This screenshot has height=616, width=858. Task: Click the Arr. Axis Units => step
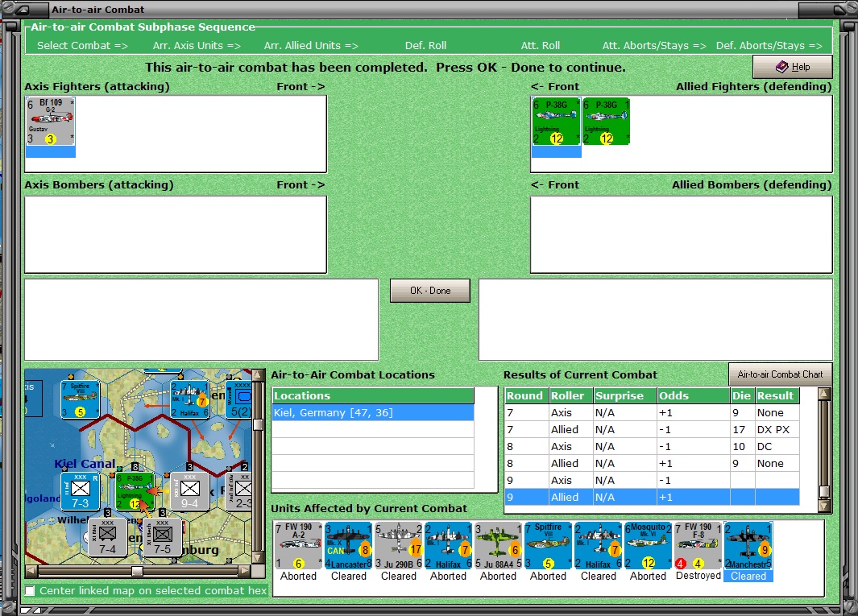coord(197,45)
